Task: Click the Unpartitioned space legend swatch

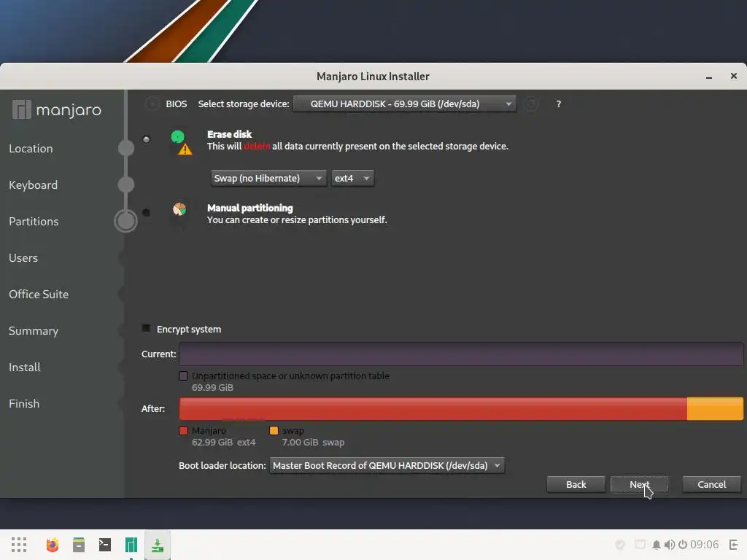Action: tap(183, 376)
